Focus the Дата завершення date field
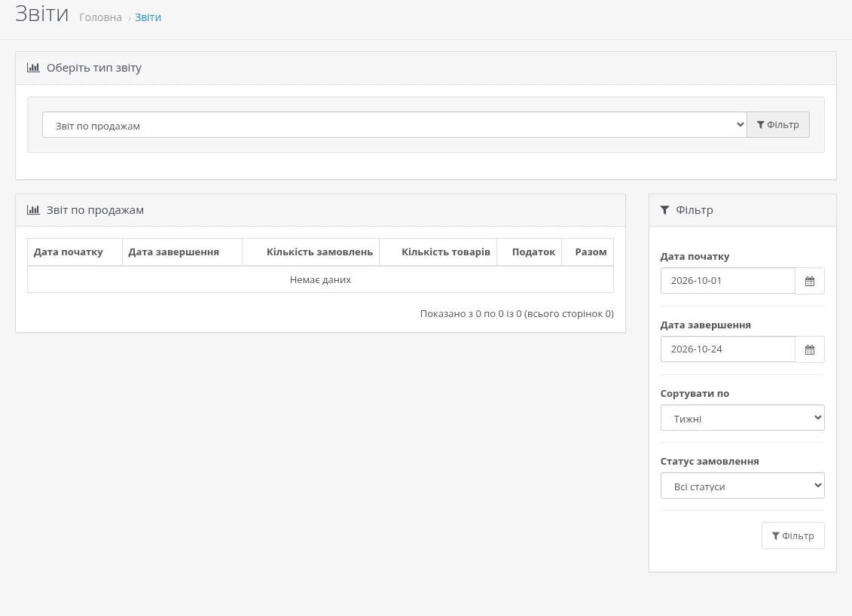Viewport: 852px width, 616px height. pos(728,349)
